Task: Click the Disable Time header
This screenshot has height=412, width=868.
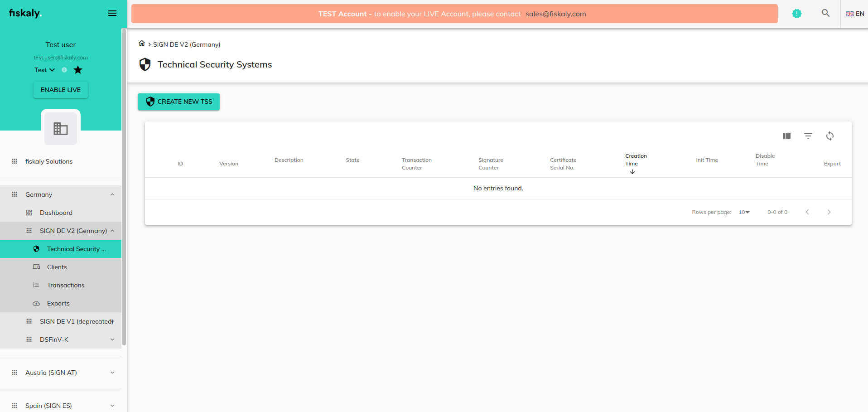Action: tap(765, 160)
